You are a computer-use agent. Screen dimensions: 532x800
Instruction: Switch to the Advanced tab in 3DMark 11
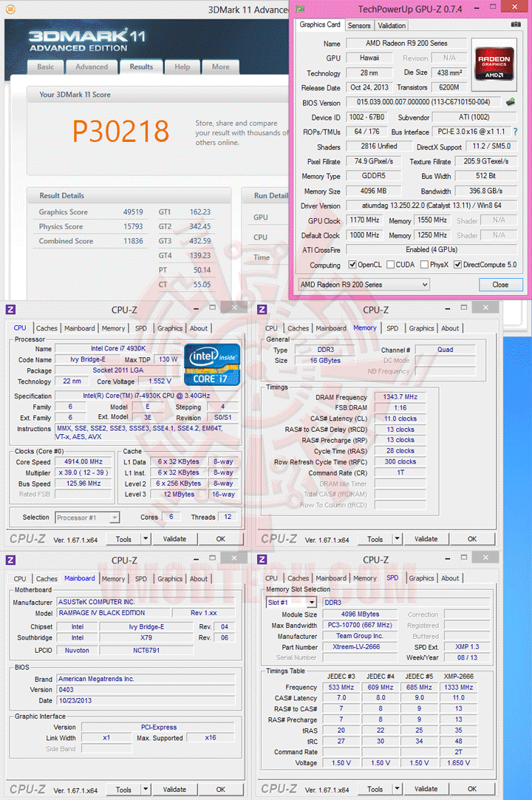coord(92,67)
